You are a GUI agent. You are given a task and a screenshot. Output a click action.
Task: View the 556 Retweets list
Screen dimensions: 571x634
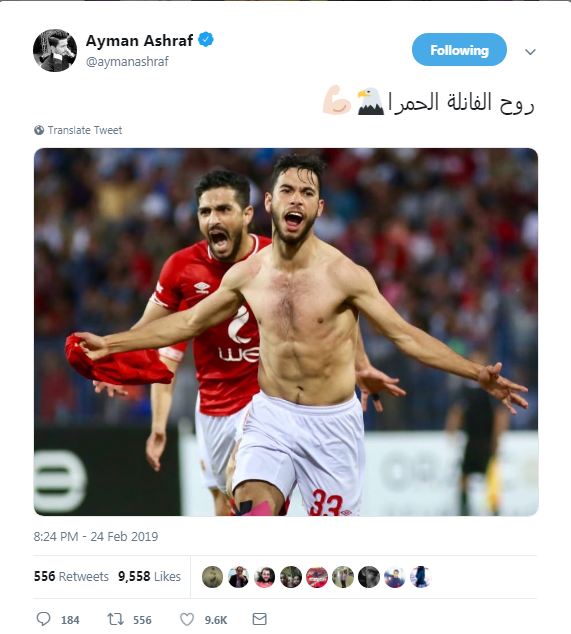click(x=71, y=576)
